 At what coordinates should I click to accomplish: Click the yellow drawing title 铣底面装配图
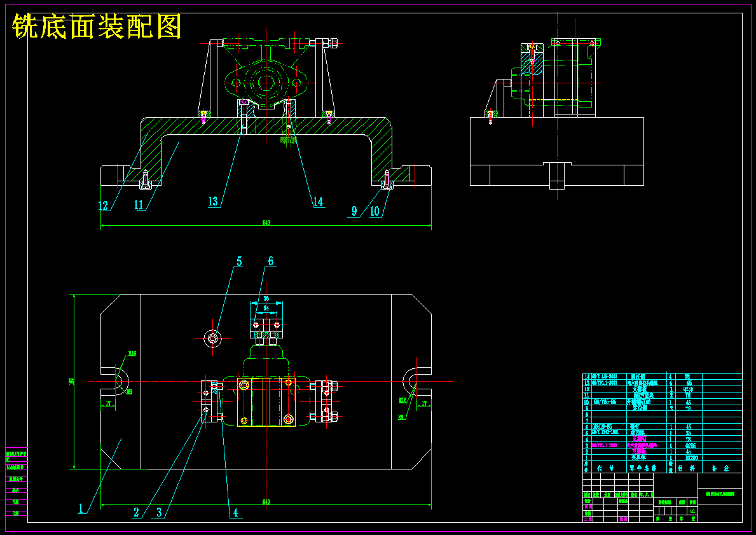click(97, 26)
